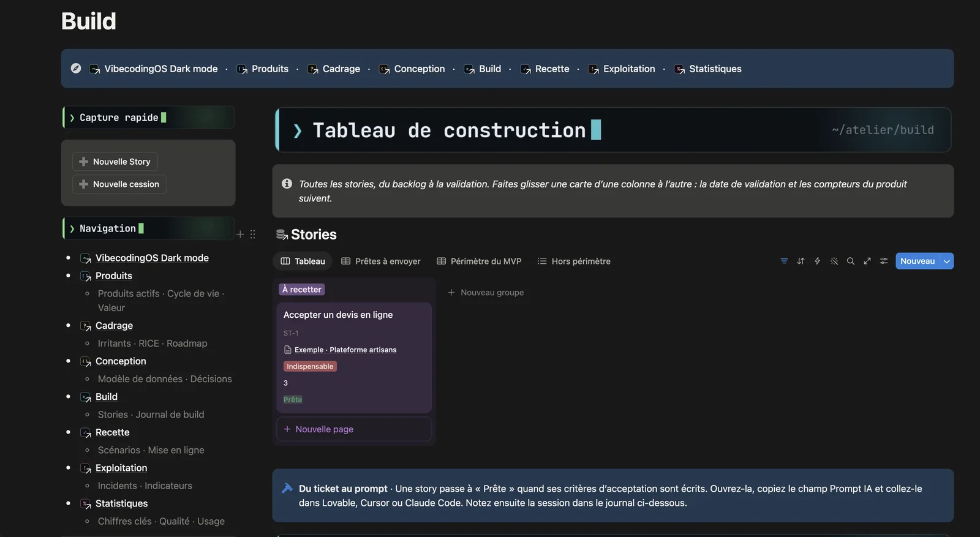The width and height of the screenshot is (980, 537).
Task: Switch to the 'Prêtes à envoyer' view tab
Action: coord(381,261)
